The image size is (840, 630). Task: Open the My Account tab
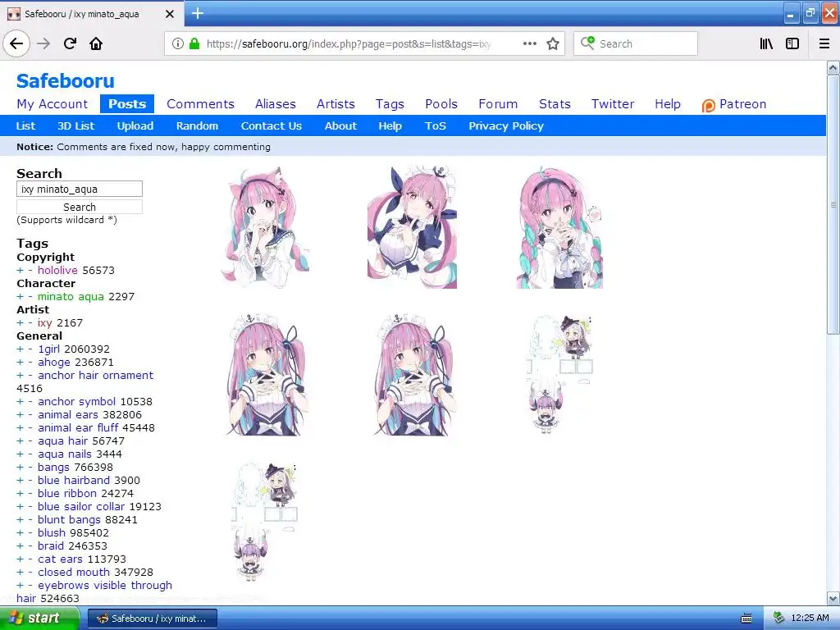[x=52, y=104]
